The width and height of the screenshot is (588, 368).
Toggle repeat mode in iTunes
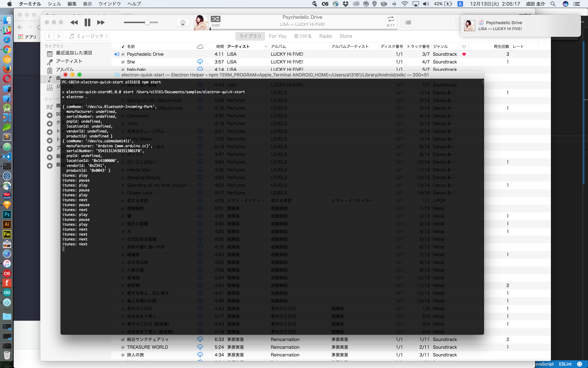[x=390, y=19]
